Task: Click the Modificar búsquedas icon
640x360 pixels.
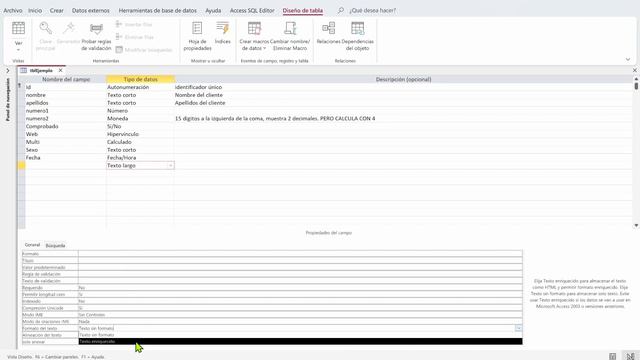Action: click(119, 50)
